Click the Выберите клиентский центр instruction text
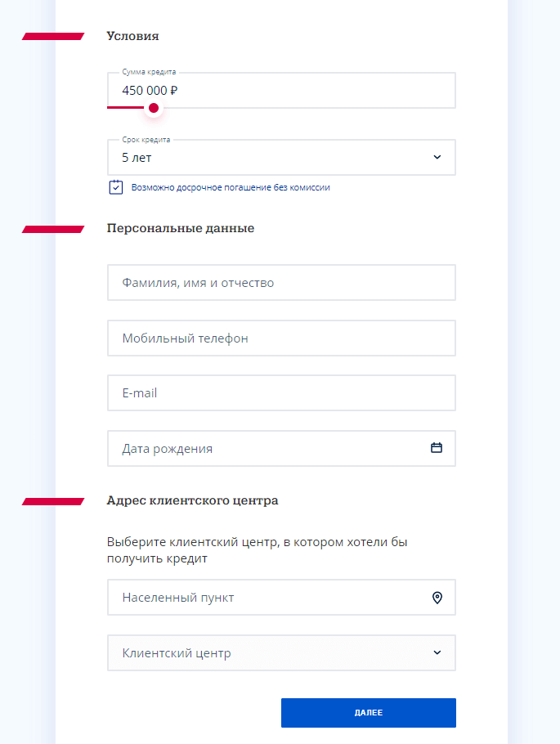This screenshot has height=744, width=560. tap(256, 550)
